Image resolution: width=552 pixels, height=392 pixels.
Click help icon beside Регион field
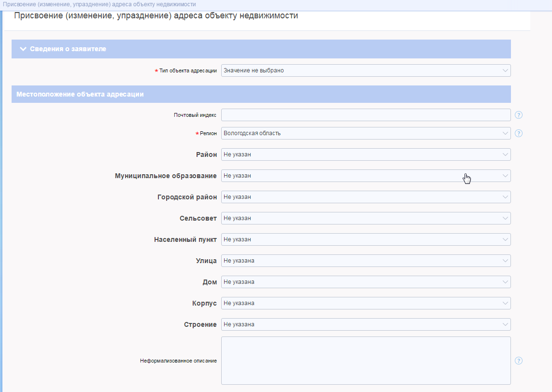[x=519, y=133]
